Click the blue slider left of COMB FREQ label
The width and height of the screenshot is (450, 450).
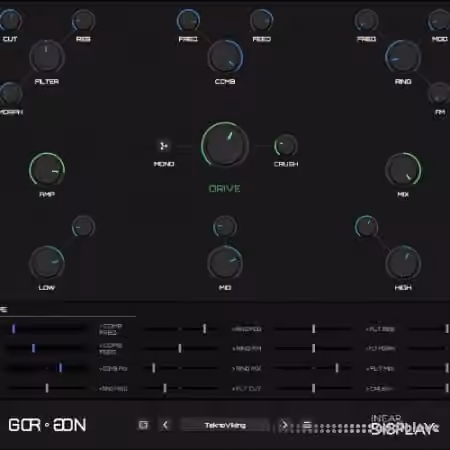[x=47, y=329]
